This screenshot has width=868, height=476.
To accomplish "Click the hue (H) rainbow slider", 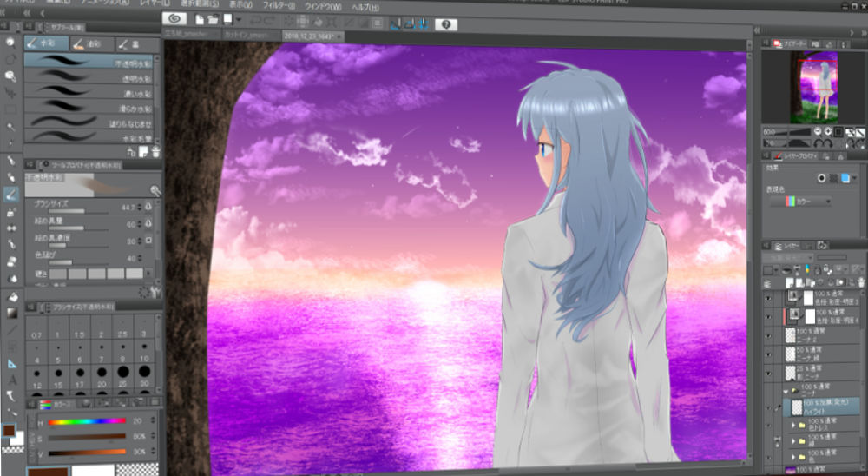I will tap(87, 421).
